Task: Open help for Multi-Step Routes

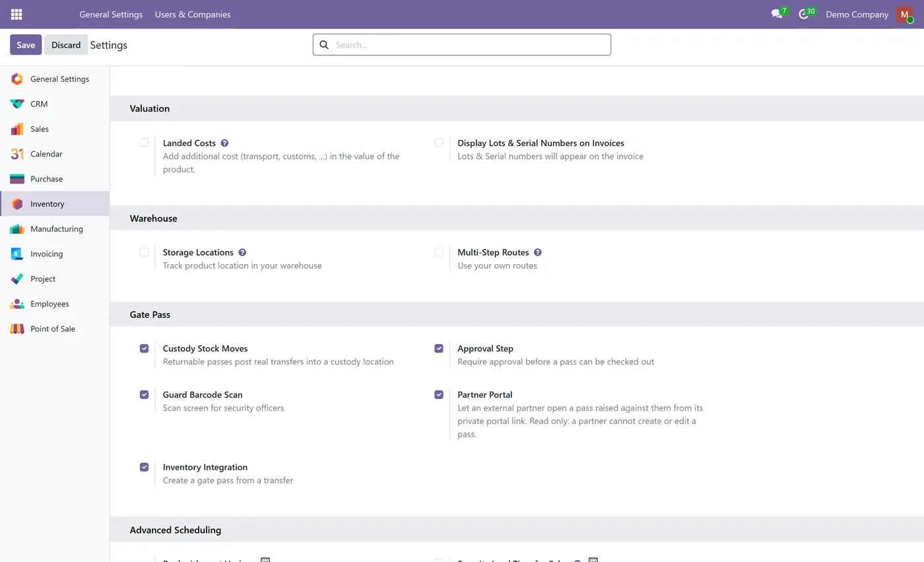Action: coord(538,252)
